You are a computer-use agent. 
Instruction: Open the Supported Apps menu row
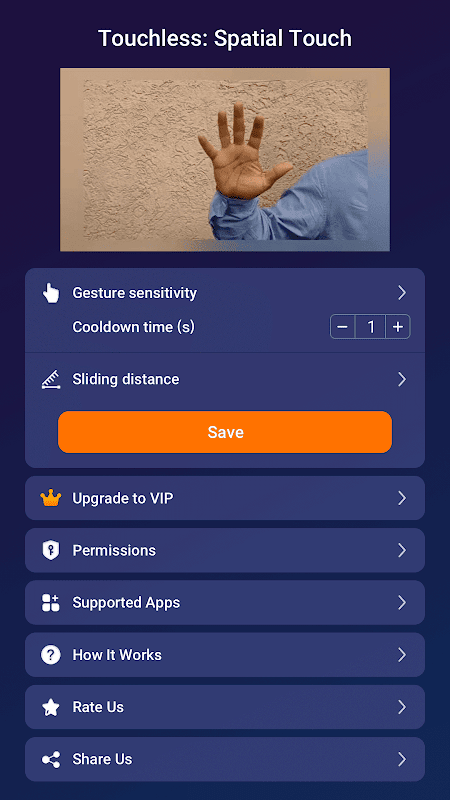[x=225, y=603]
